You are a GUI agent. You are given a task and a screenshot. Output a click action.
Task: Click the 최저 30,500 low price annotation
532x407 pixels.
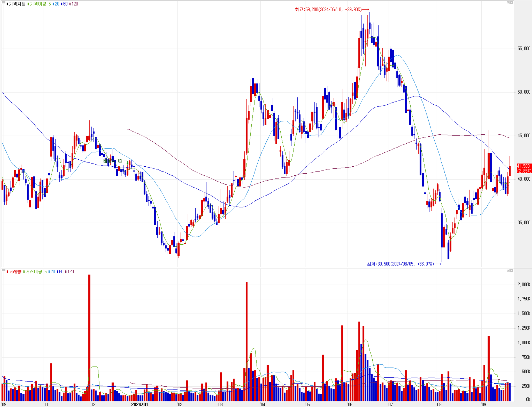400,264
